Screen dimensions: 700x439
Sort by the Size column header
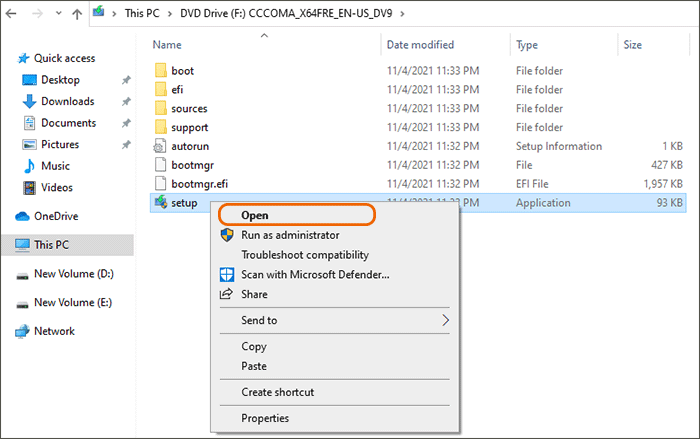click(633, 45)
